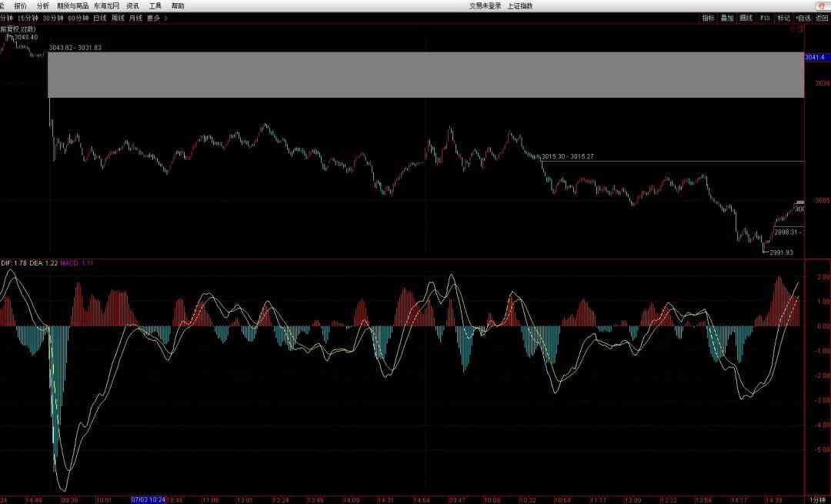Open F10 company info
Viewport: 831px width, 504px height.
coord(765,17)
